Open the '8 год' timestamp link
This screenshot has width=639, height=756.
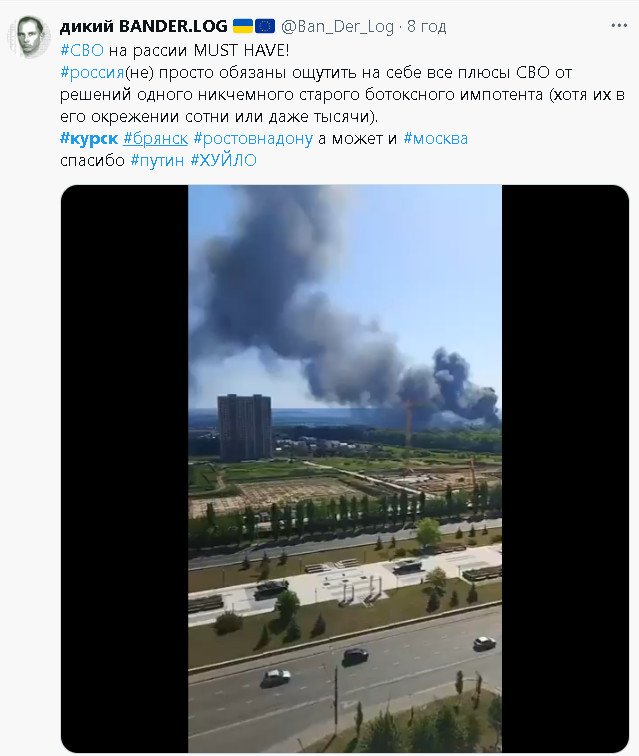click(426, 27)
